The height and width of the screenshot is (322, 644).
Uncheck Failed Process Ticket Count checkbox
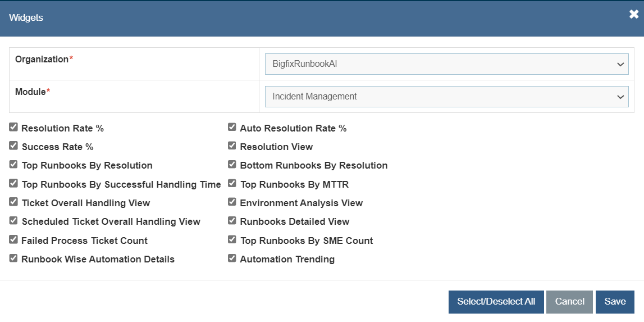pos(13,240)
